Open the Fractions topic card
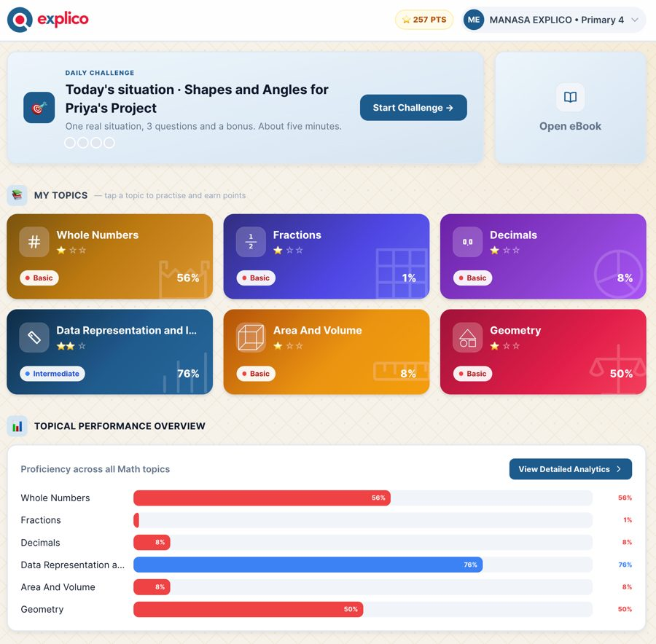 pos(327,256)
